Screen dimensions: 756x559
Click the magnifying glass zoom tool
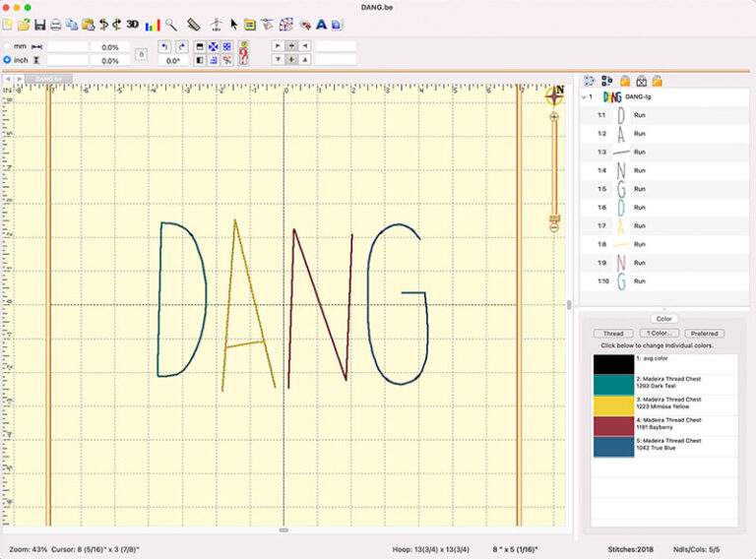[170, 24]
